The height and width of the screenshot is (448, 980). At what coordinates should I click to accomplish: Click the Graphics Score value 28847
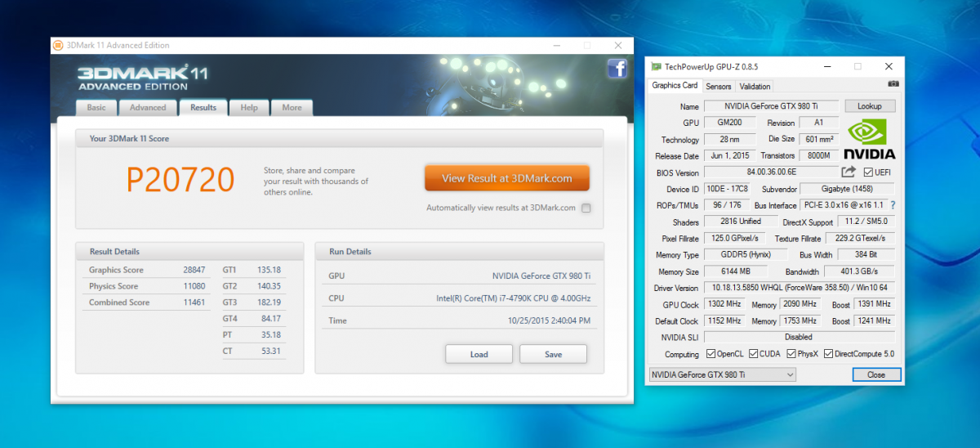[196, 270]
